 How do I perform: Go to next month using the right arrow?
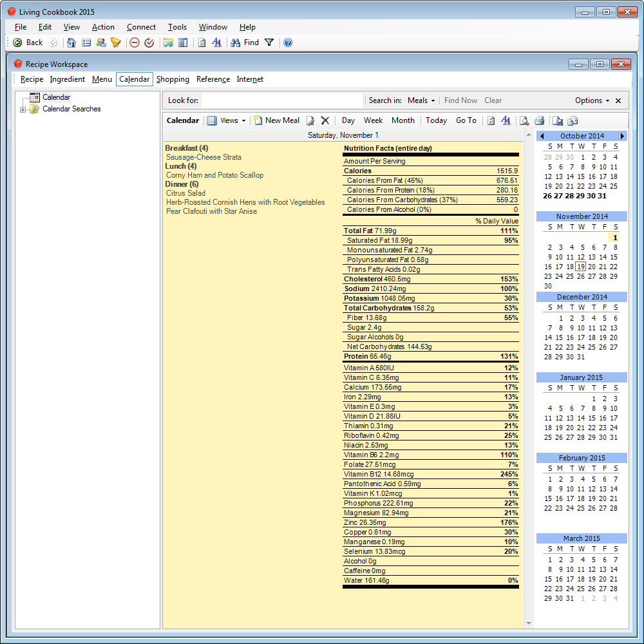[622, 136]
